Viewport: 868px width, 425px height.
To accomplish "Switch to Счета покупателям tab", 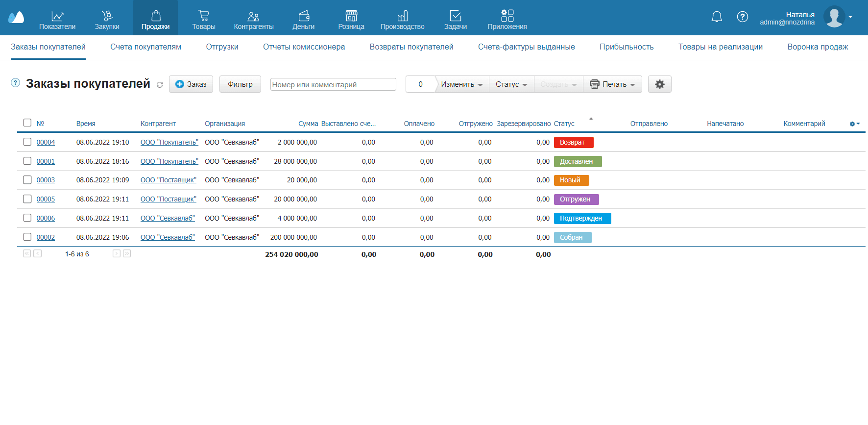I will point(145,47).
